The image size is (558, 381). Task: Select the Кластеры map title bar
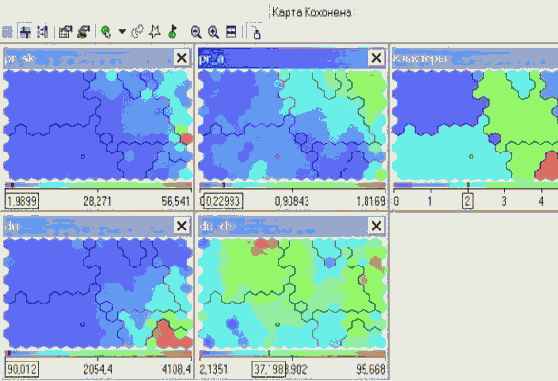[475, 58]
